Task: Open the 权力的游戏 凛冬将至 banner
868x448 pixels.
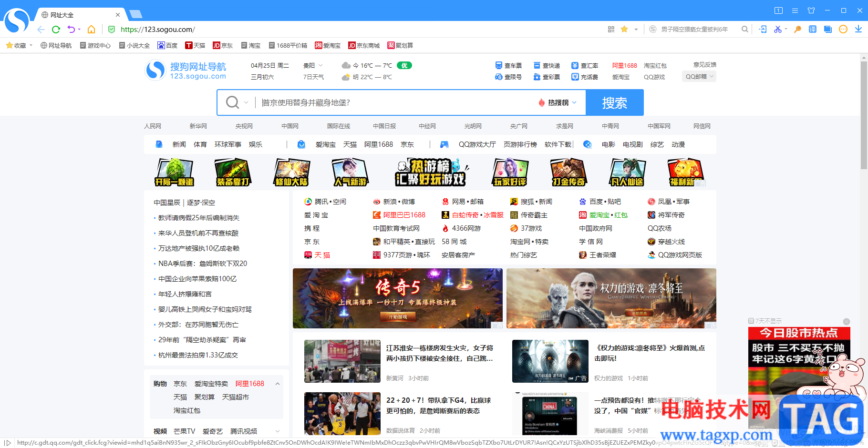Action: pyautogui.click(x=611, y=298)
